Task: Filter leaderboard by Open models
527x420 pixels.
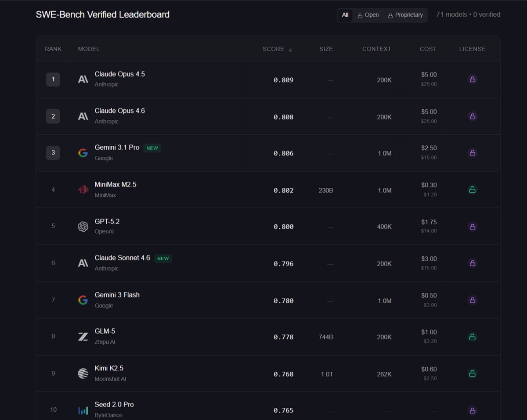Action: (x=368, y=15)
